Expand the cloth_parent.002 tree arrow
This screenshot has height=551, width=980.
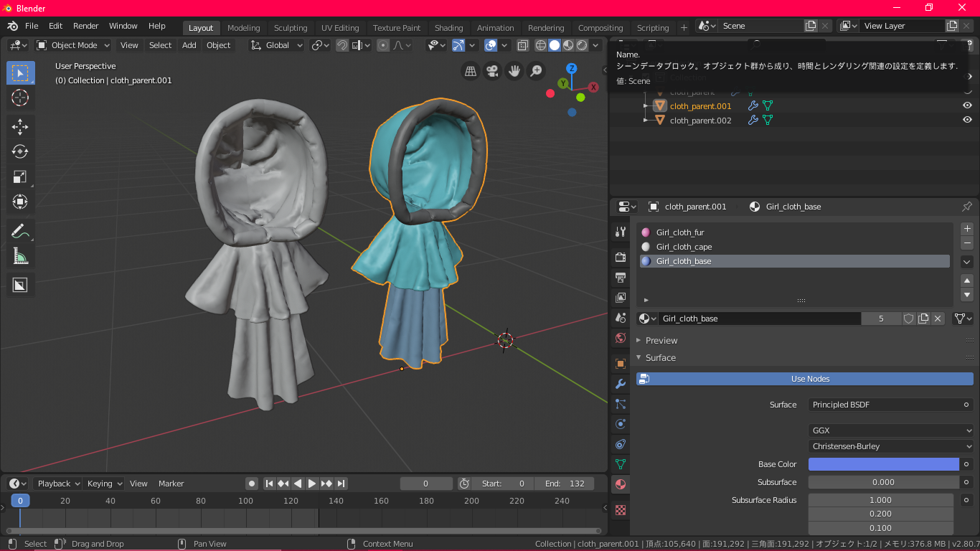(646, 121)
